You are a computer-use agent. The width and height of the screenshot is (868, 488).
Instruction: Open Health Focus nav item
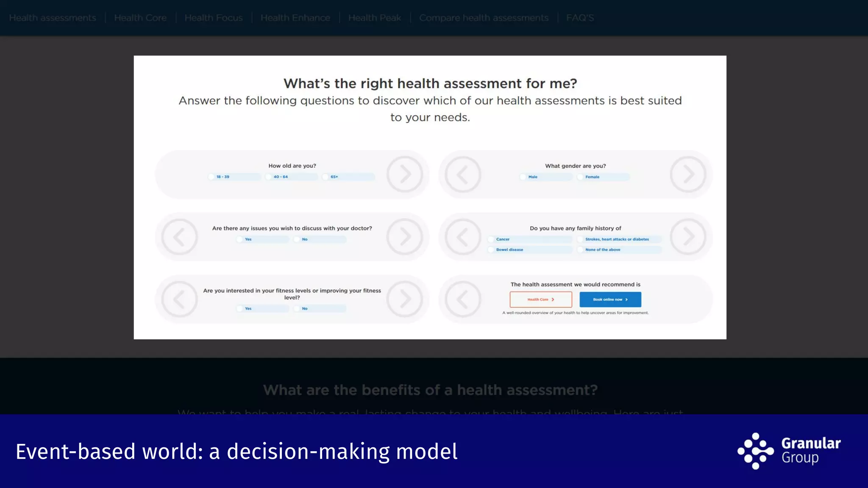214,18
